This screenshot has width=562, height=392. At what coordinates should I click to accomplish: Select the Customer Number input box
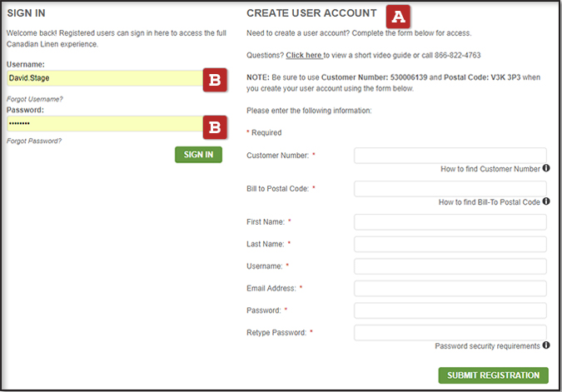click(x=450, y=156)
